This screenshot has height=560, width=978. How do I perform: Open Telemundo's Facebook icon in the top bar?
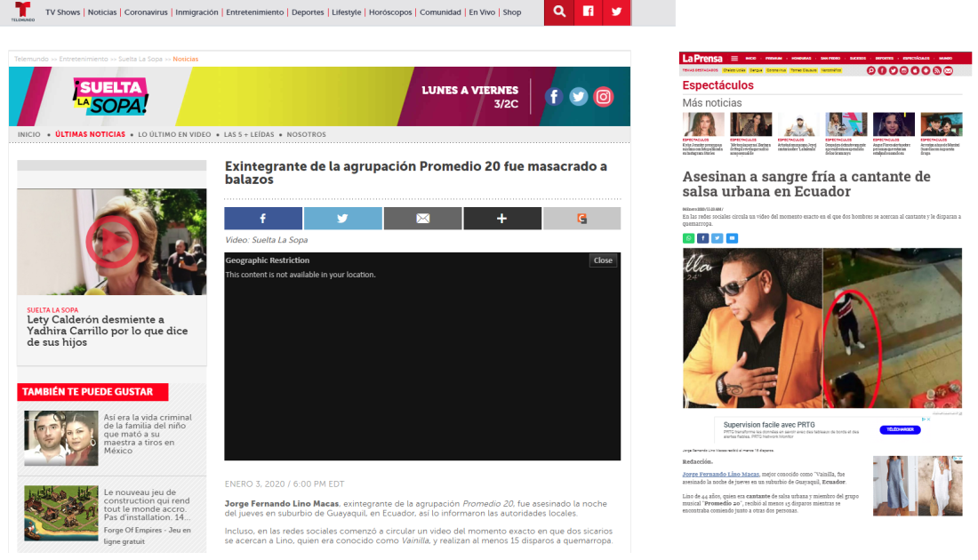point(589,12)
